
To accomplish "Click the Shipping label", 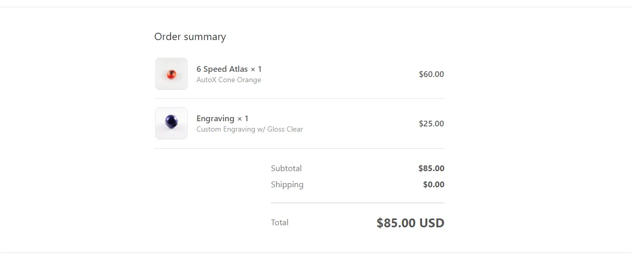I will 287,185.
